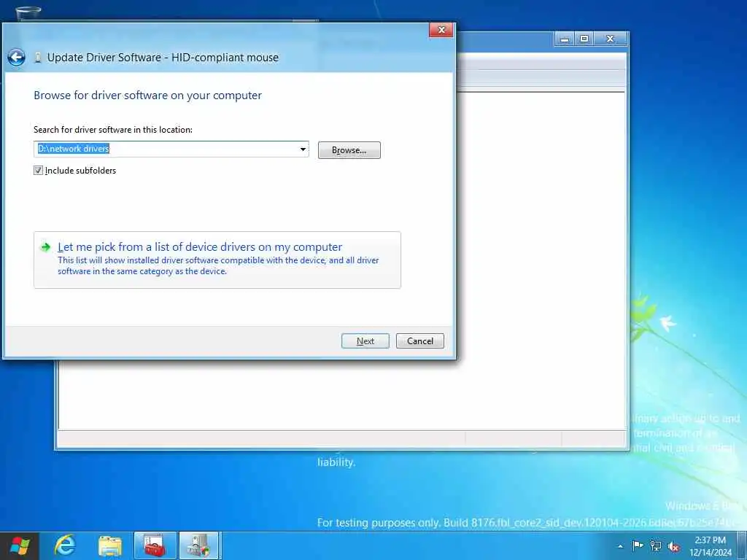
Task: Launch Internet Explorer from the taskbar
Action: tap(65, 545)
